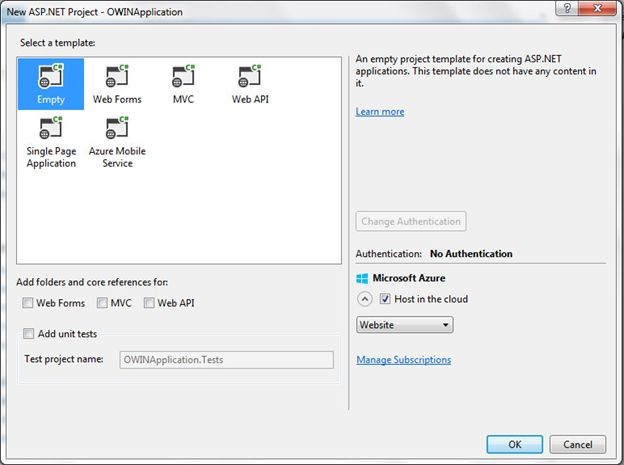
Task: Open Manage Subscriptions link
Action: (x=404, y=360)
